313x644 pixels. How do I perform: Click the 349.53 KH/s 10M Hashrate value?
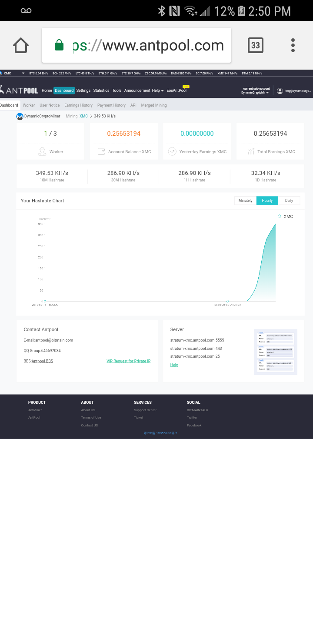(52, 173)
